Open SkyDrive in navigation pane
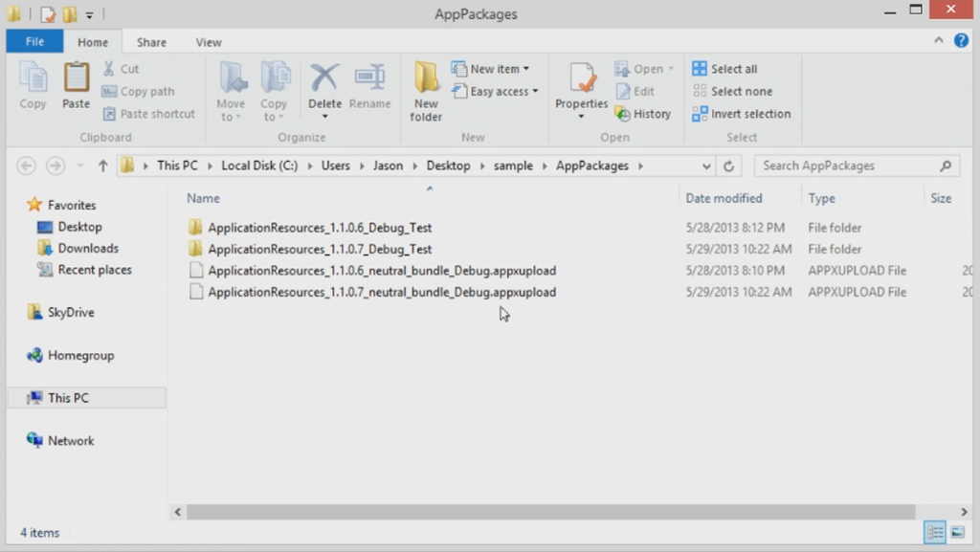Image resolution: width=980 pixels, height=552 pixels. coord(60,312)
